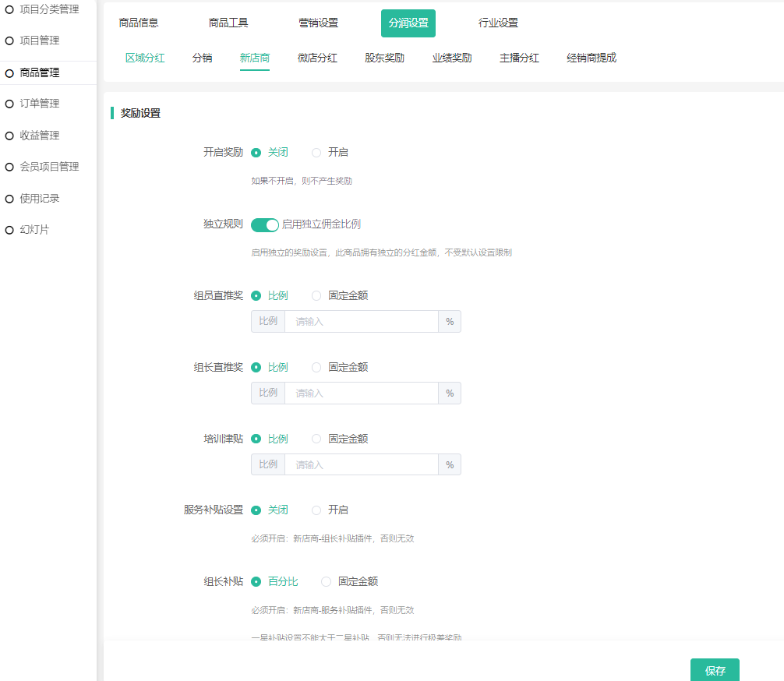Turn on 服务补贴设置 with 开启

click(316, 510)
